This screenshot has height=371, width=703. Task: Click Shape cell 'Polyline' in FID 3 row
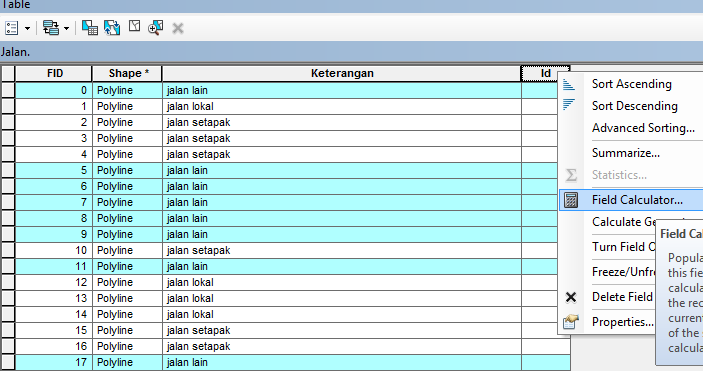[x=127, y=138]
